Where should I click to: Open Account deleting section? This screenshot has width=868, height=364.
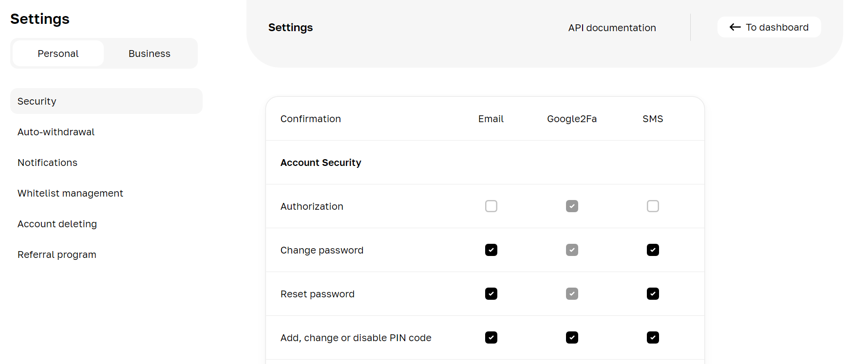coord(57,224)
